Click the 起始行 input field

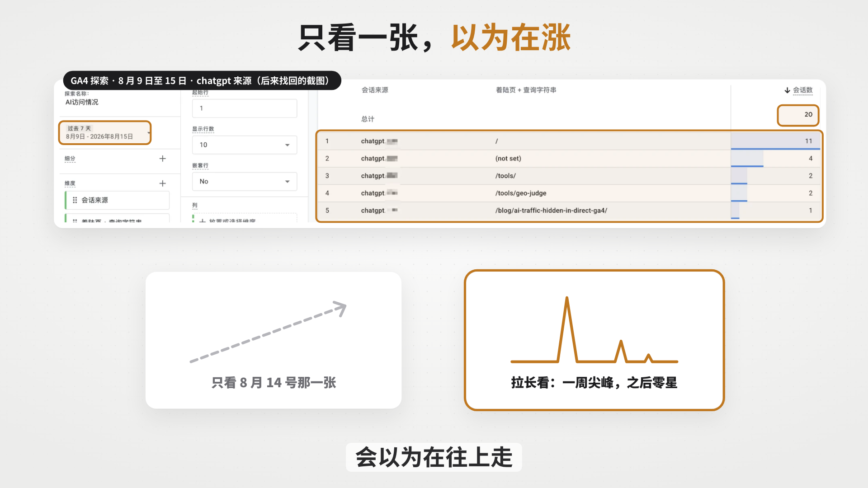245,108
